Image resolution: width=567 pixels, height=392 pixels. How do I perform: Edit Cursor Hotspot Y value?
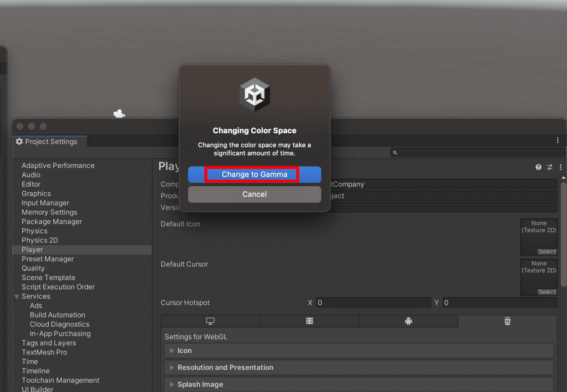click(500, 303)
